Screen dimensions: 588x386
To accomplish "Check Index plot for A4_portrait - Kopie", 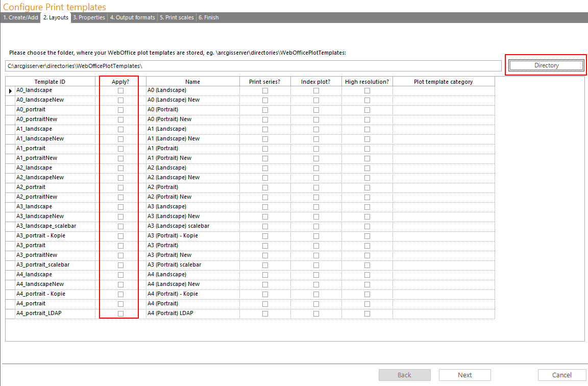I will (x=316, y=294).
